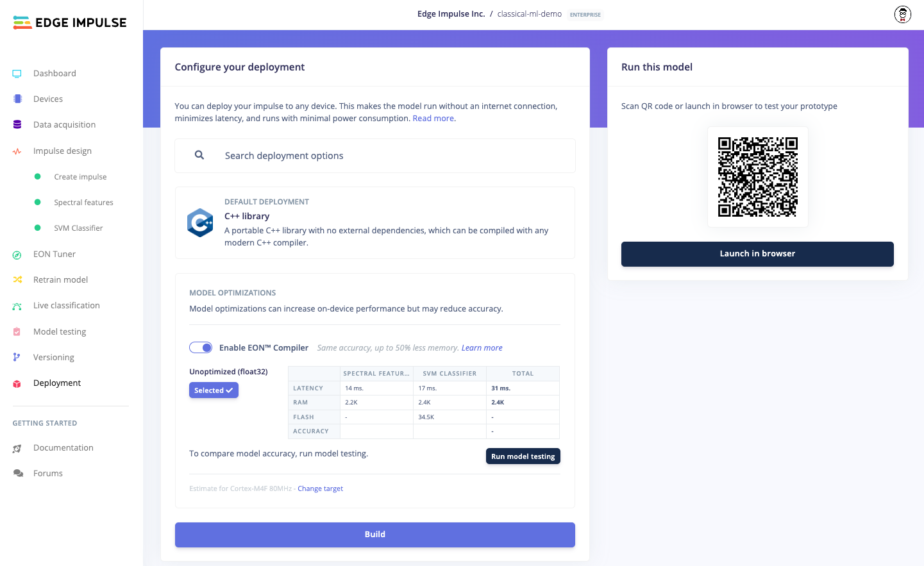Click the user avatar icon
Image resolution: width=924 pixels, height=566 pixels.
coord(903,15)
